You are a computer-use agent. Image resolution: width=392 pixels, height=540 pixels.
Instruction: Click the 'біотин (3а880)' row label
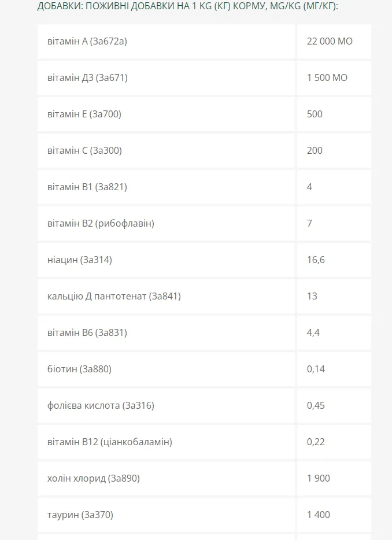[x=80, y=369]
